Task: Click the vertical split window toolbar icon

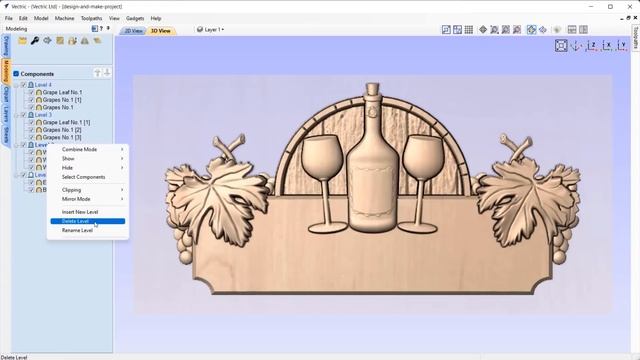Action: [584, 29]
